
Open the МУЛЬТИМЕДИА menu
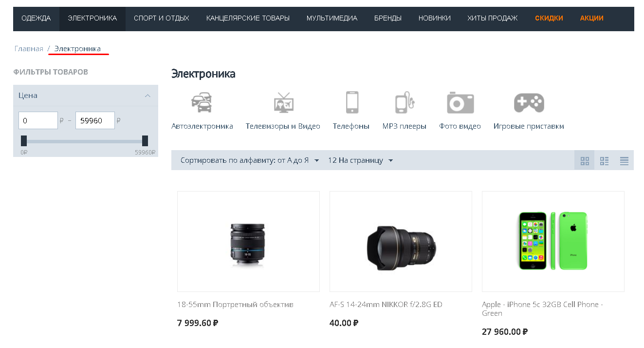[x=332, y=19]
